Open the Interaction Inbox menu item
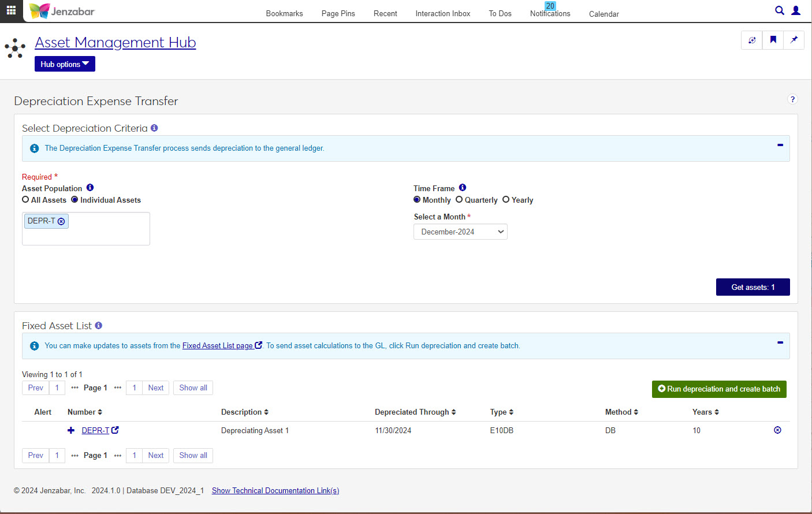The height and width of the screenshot is (514, 812). pyautogui.click(x=442, y=13)
